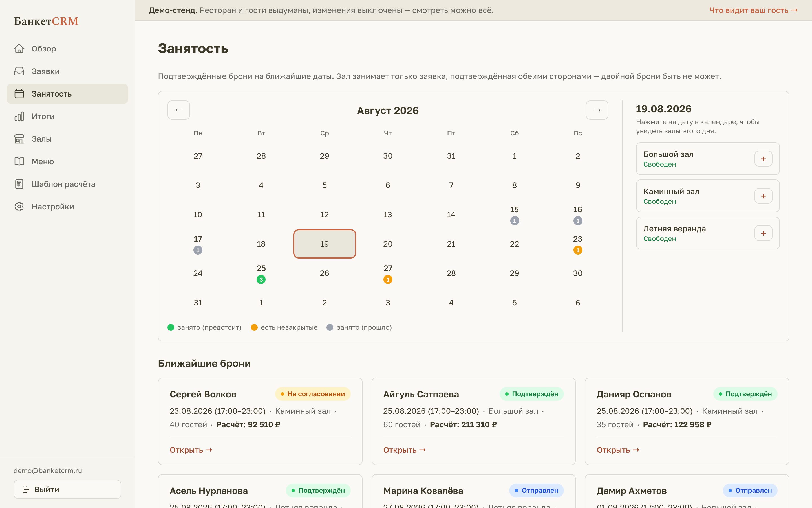The height and width of the screenshot is (508, 812).
Task: Go to the Итоги section
Action: pyautogui.click(x=67, y=116)
